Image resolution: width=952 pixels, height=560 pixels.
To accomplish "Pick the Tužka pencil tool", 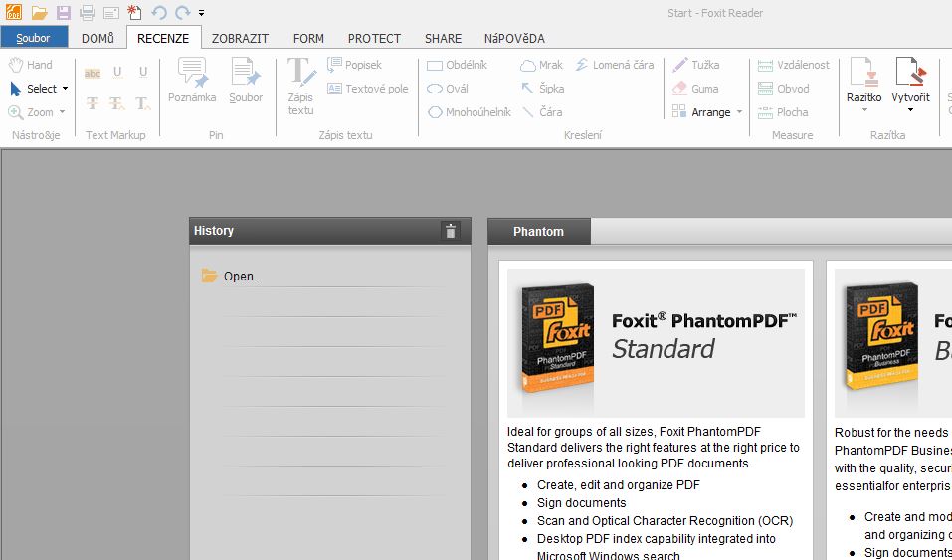I will [x=695, y=65].
